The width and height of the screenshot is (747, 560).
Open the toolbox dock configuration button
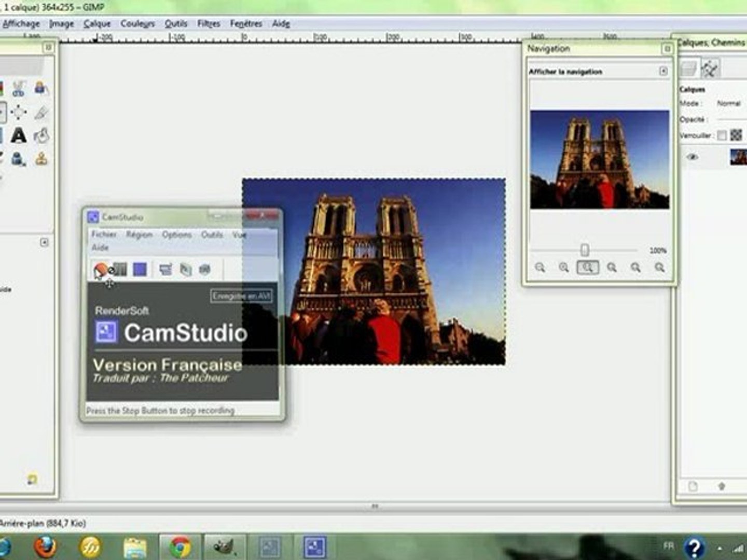tap(48, 48)
